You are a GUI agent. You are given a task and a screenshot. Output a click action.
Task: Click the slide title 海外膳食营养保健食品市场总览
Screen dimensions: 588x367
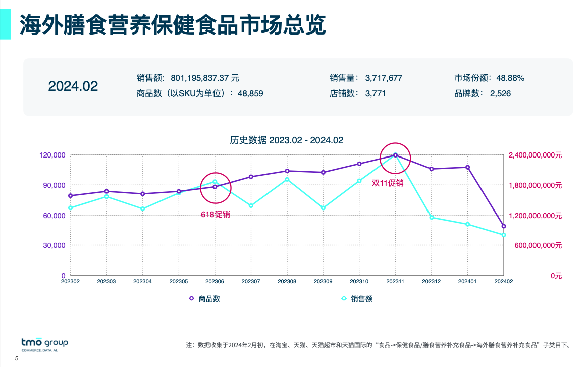pos(173,25)
